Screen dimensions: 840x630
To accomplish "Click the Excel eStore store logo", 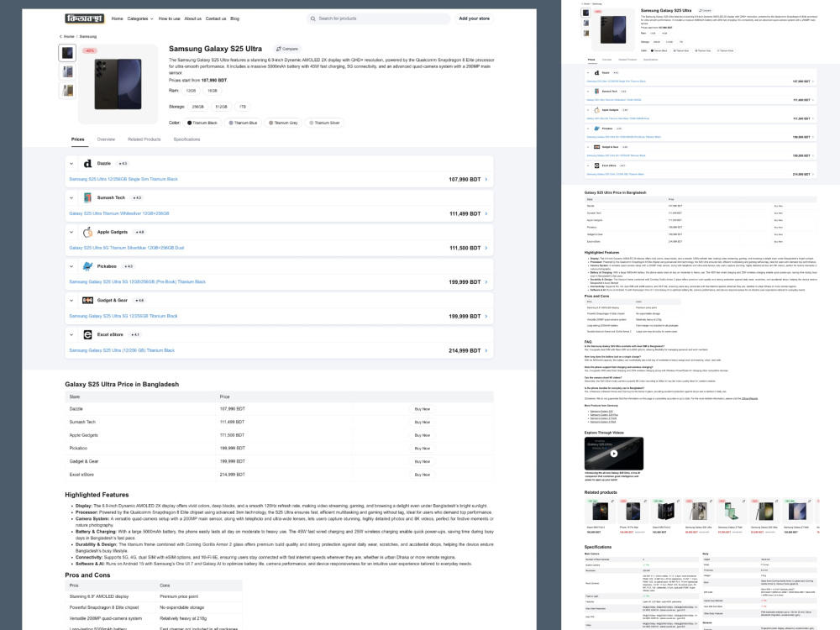I will pyautogui.click(x=88, y=335).
